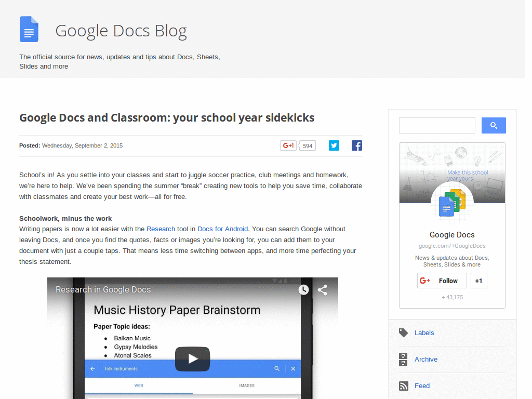The image size is (532, 399).
Task: Follow Google Docs on Google+
Action: point(442,281)
